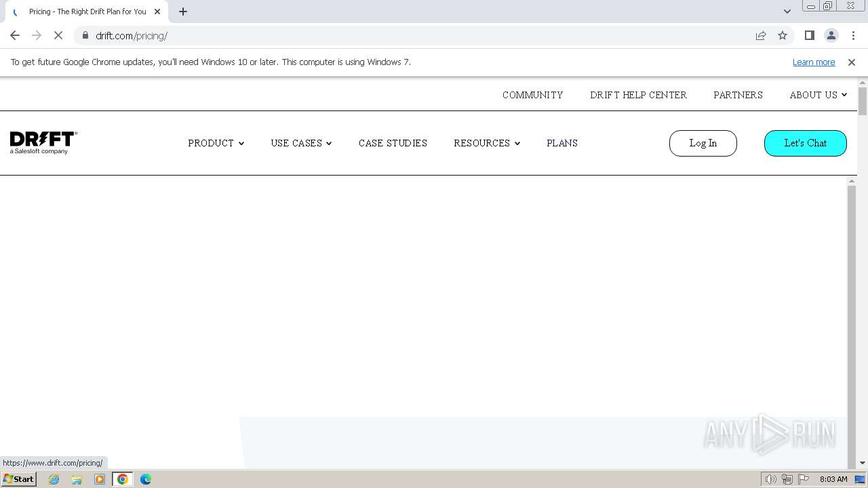Share this page icon in address bar

coord(761,35)
